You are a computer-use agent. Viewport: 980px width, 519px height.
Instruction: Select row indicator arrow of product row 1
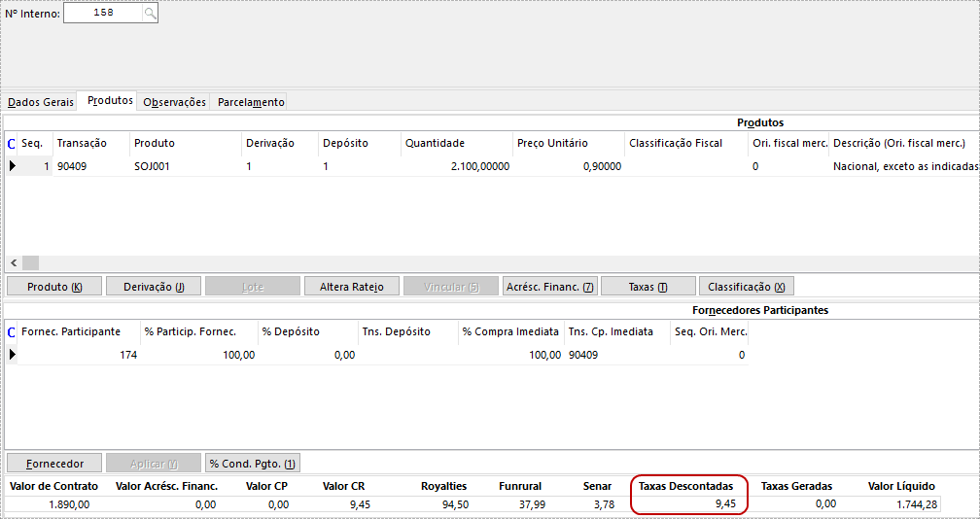pyautogui.click(x=13, y=167)
